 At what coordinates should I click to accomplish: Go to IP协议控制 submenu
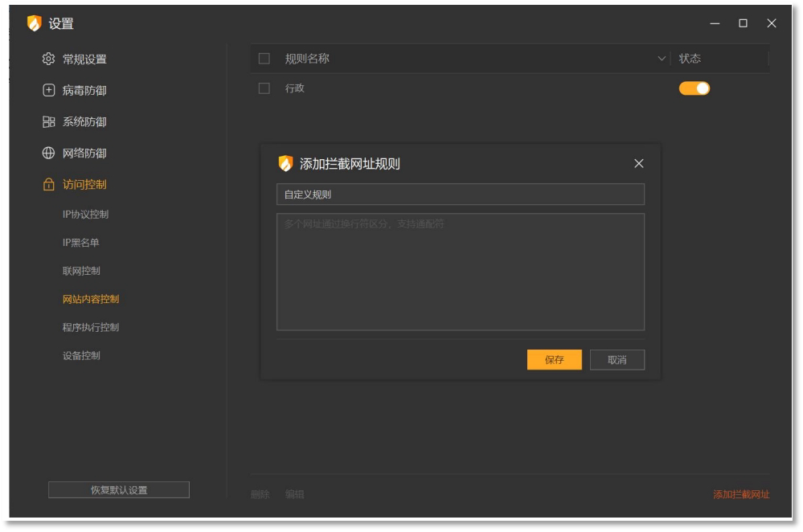85,214
